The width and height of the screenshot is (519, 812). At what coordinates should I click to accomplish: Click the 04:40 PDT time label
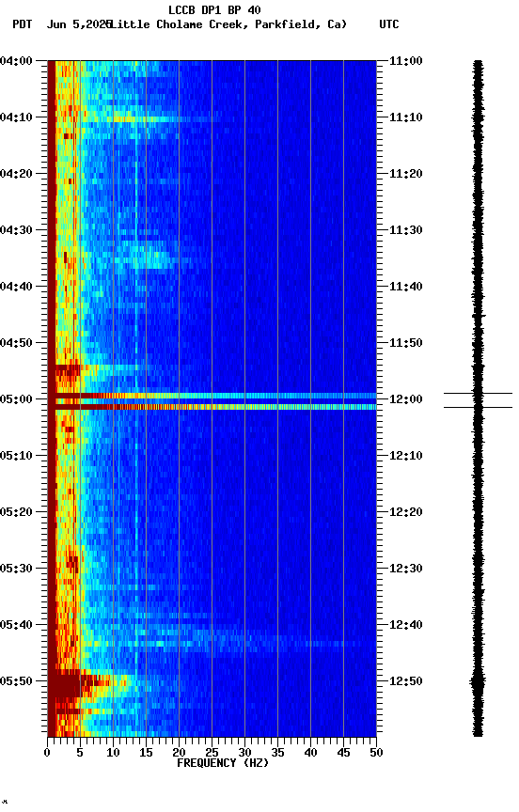(16, 287)
